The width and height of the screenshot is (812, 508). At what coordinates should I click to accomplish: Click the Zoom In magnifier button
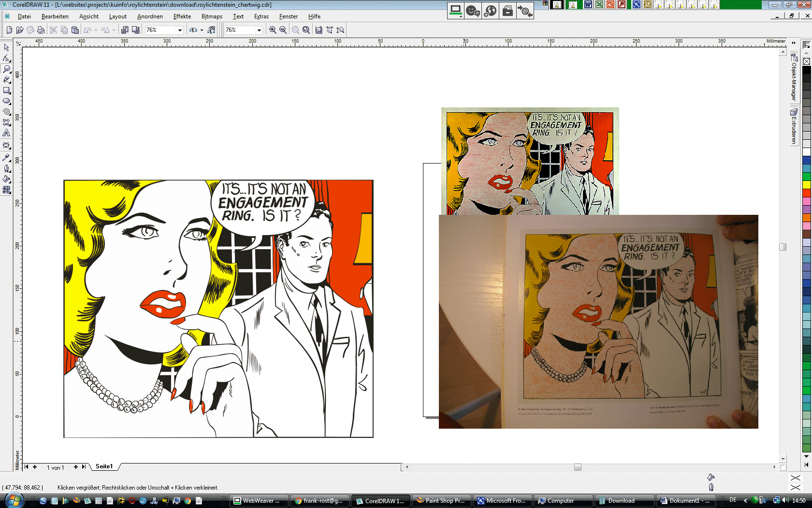point(273,30)
